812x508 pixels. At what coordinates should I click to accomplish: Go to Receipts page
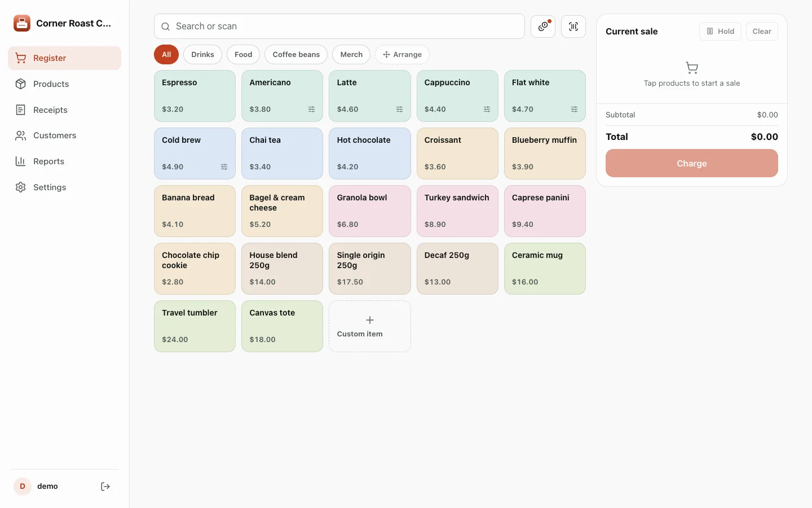(x=64, y=110)
